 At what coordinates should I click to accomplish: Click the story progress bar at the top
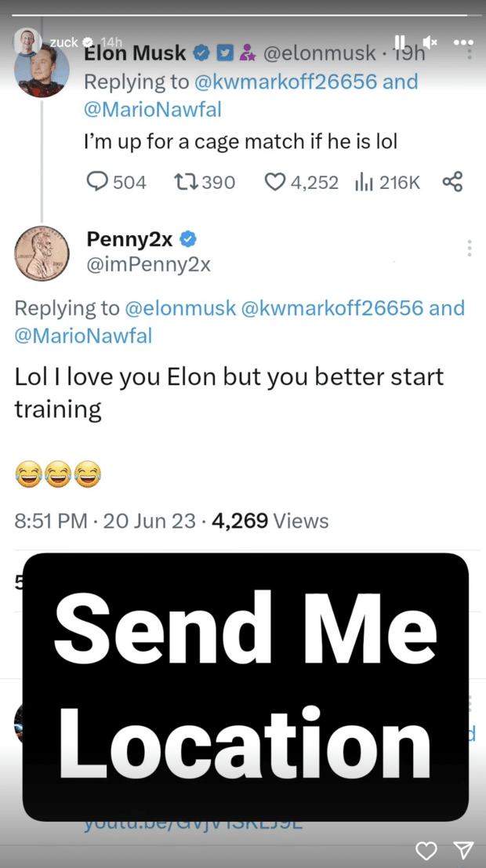243,14
